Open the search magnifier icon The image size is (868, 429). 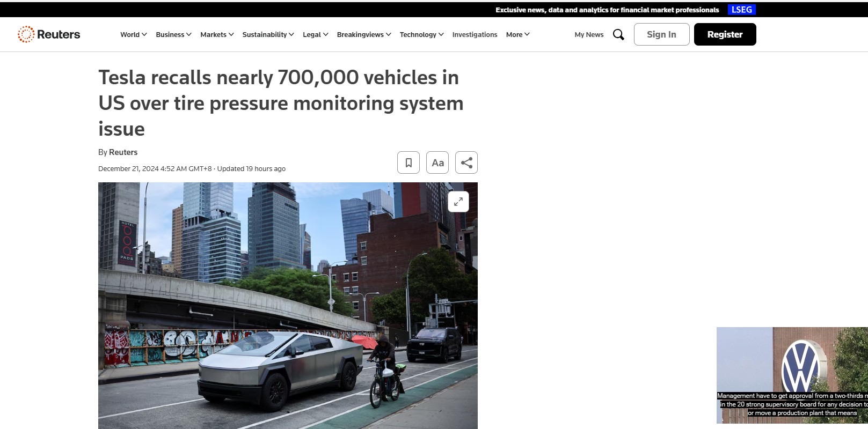618,34
